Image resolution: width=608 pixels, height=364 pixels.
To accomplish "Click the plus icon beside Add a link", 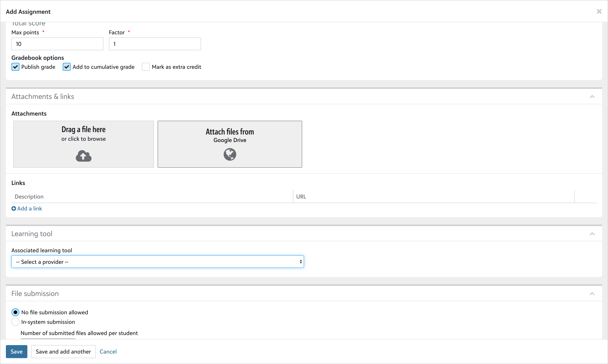I will [x=14, y=208].
